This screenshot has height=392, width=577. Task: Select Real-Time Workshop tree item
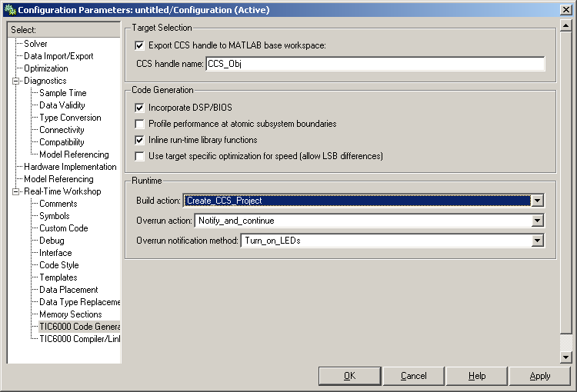(62, 191)
